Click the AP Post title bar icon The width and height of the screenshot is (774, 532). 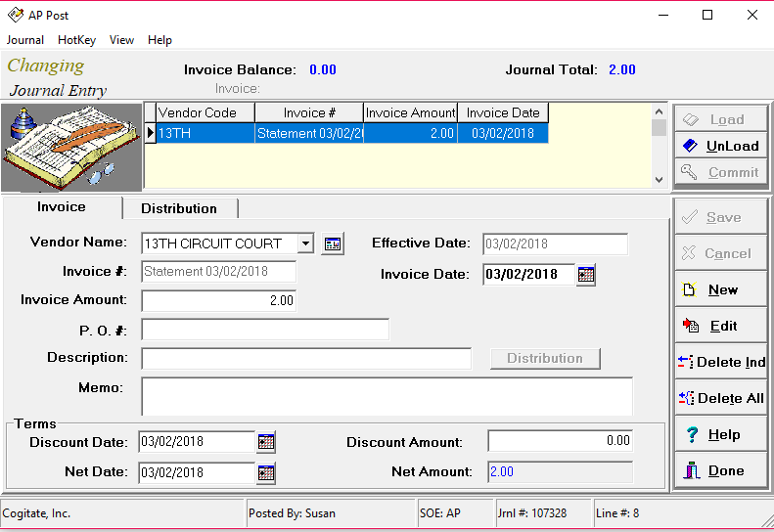[16, 15]
